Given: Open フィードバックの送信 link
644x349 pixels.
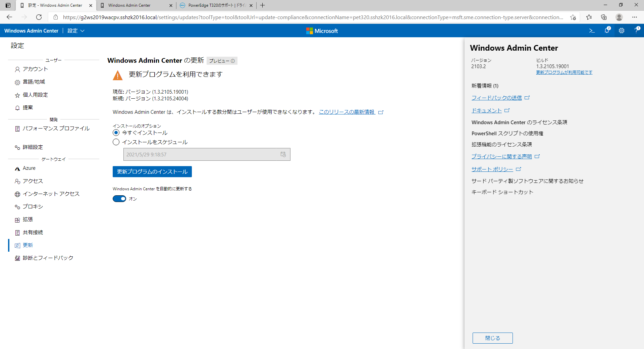Looking at the screenshot, I should (x=497, y=98).
